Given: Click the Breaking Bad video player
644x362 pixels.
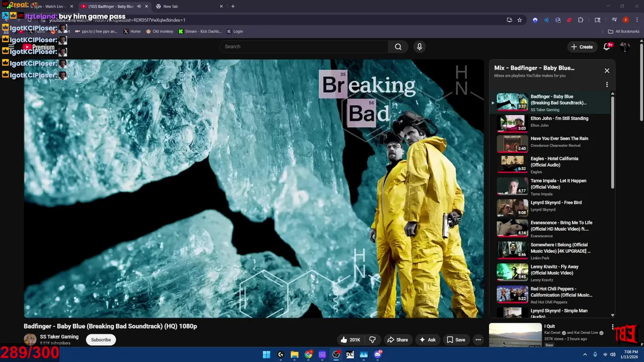Looking at the screenshot, I should click(254, 189).
